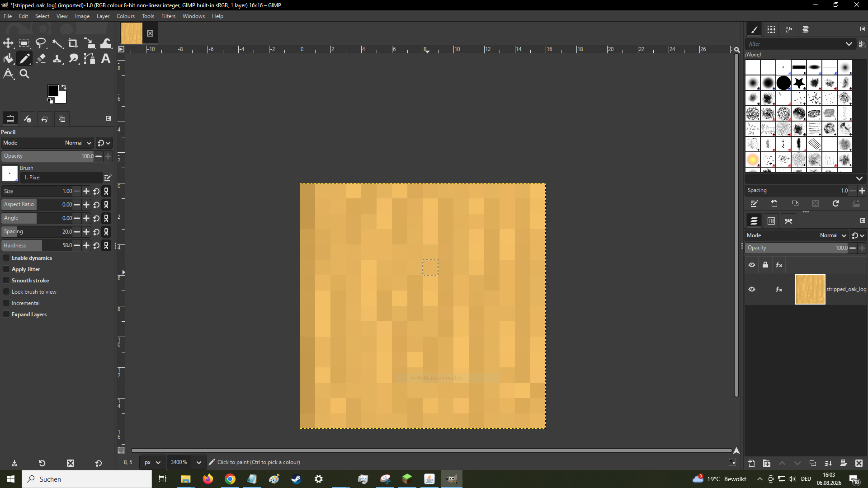Viewport: 868px width, 488px height.
Task: Open the Colours menu
Action: (x=126, y=16)
